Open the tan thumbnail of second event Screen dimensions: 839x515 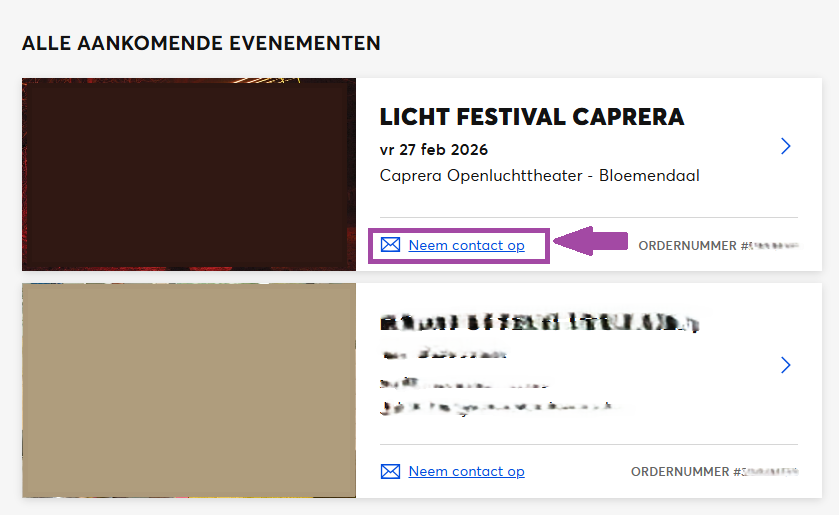click(x=189, y=390)
